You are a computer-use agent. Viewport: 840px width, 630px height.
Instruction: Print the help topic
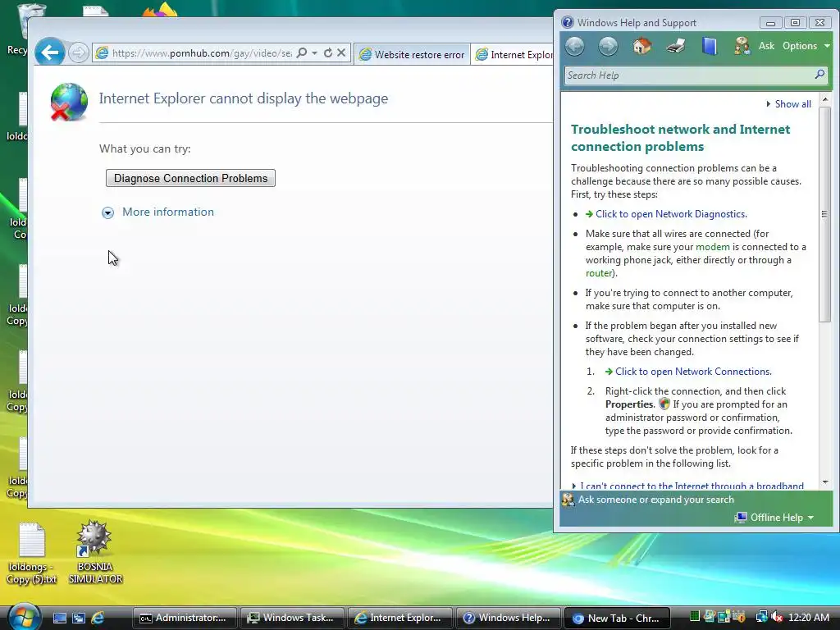[676, 46]
